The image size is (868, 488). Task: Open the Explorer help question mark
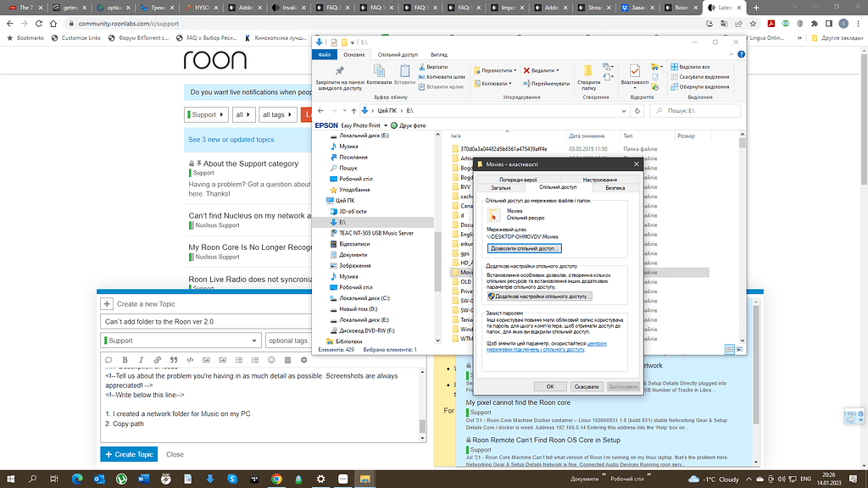(741, 54)
